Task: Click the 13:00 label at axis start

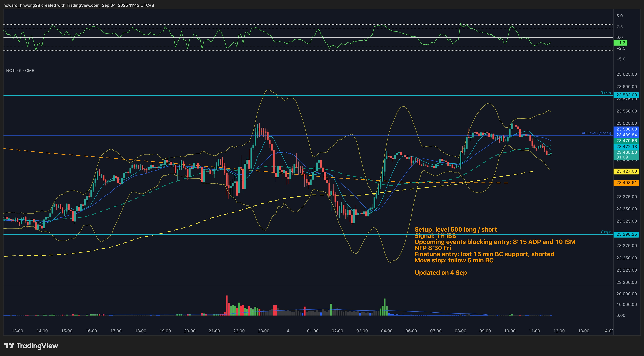Action: click(x=17, y=331)
